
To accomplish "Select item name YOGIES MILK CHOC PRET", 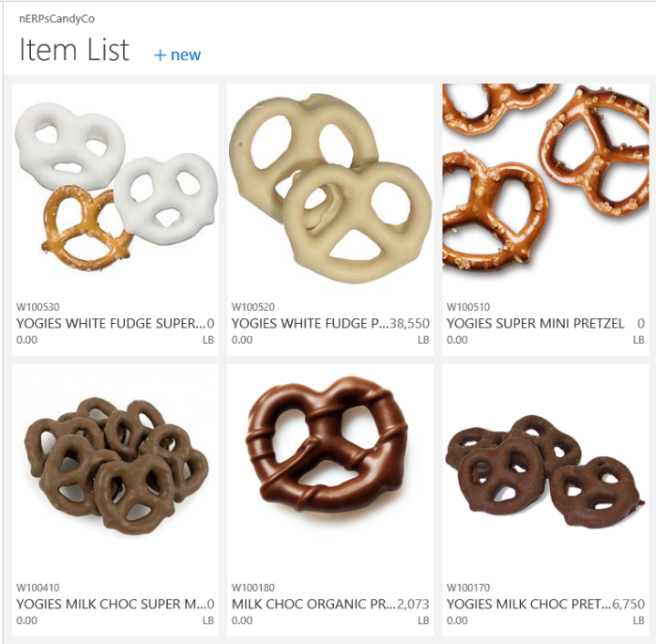I will pos(528,605).
